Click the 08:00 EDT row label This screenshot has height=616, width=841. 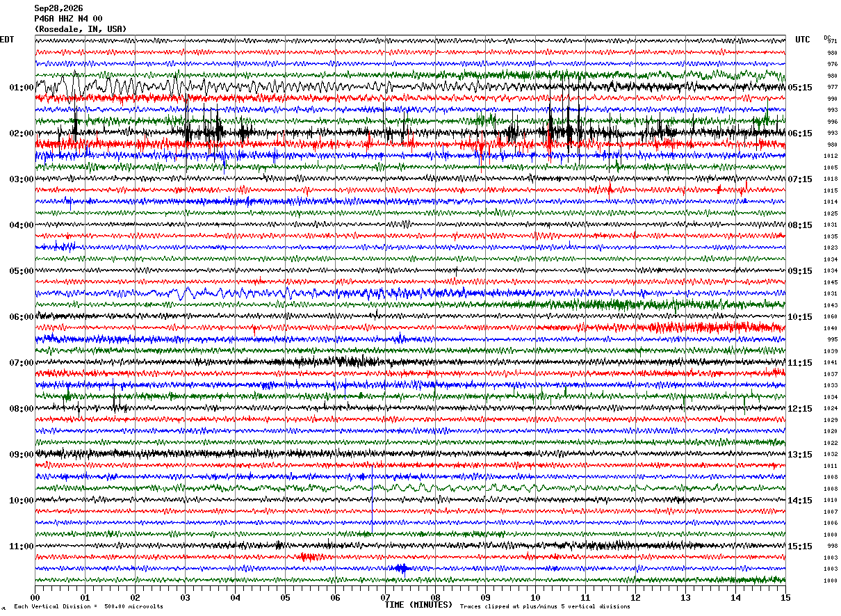pos(22,409)
